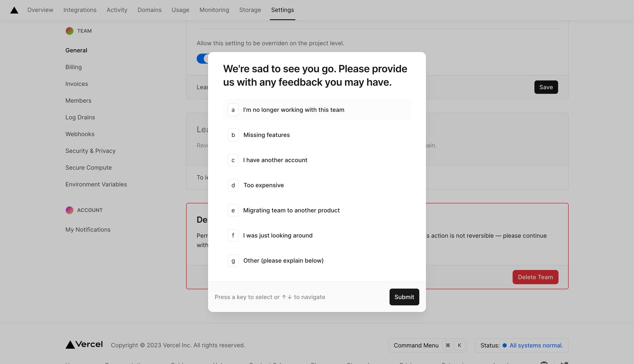The image size is (634, 364).
Task: Click the Vercel triangle logo in the top bar
Action: [14, 10]
